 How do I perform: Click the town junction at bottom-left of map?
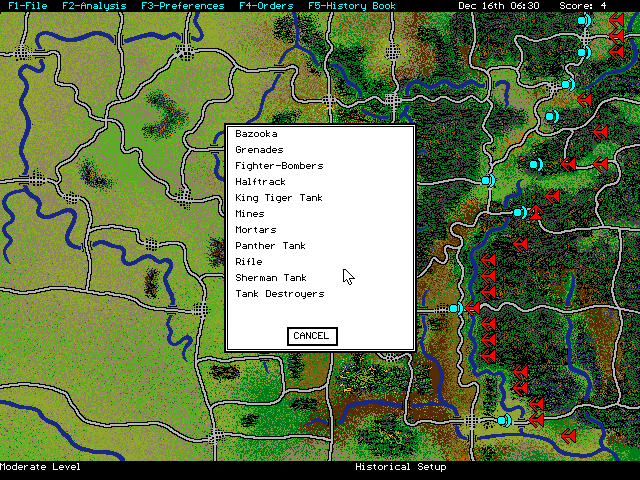point(216,435)
